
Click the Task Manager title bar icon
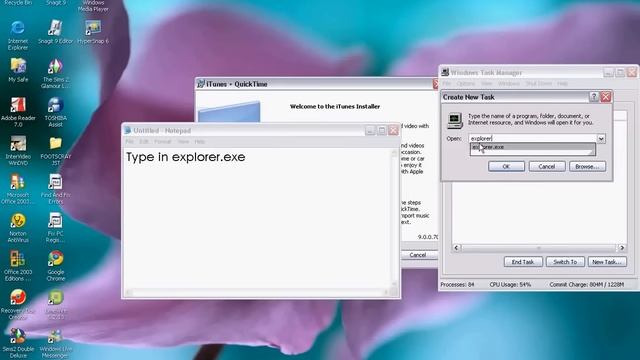[445, 72]
